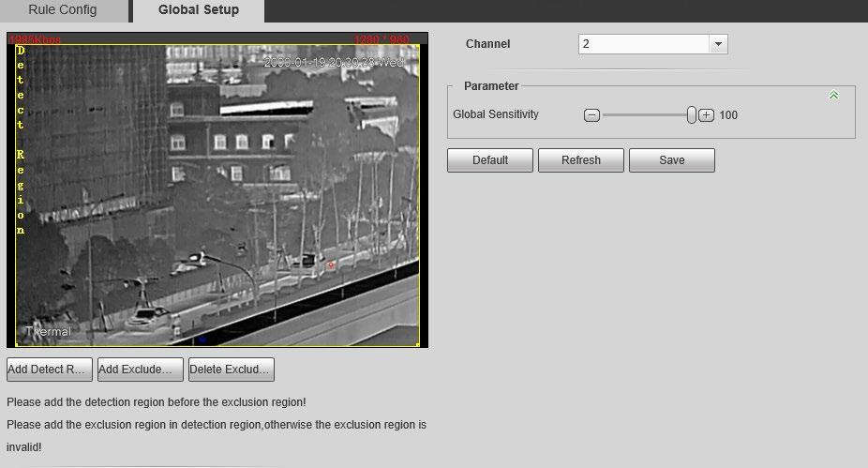868x468 pixels.
Task: Click the Refresh button
Action: tap(580, 160)
